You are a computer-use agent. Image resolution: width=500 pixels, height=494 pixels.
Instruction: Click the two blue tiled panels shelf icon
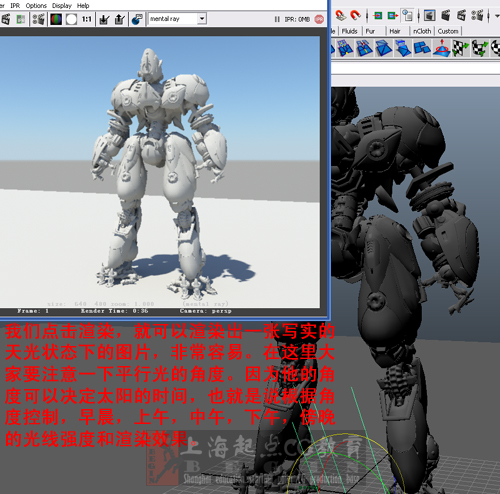click(x=422, y=48)
